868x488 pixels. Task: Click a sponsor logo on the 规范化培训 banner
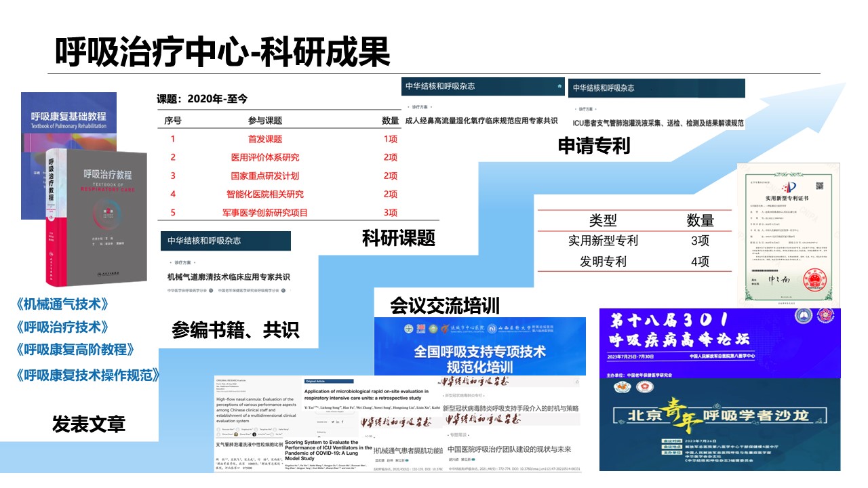[x=409, y=329]
